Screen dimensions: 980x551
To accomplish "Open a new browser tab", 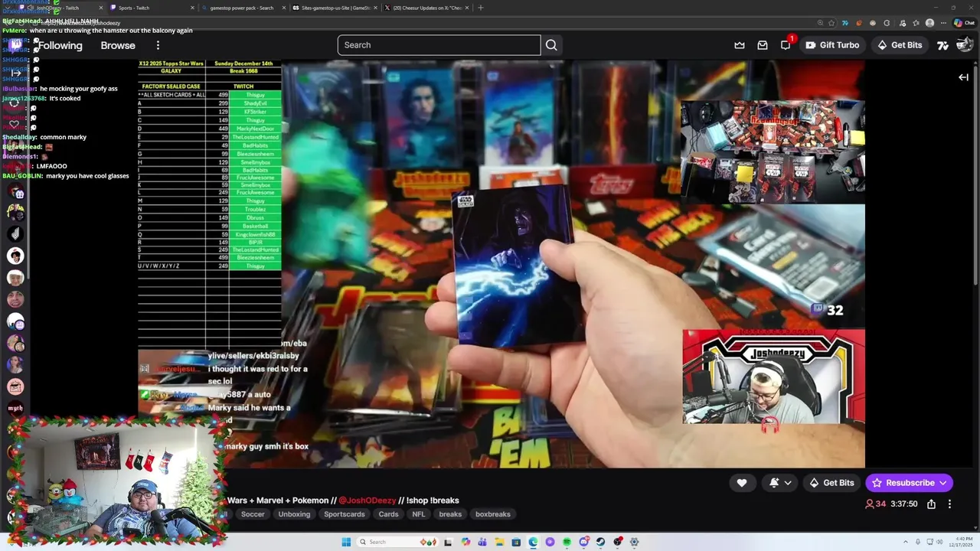I will coord(481,8).
